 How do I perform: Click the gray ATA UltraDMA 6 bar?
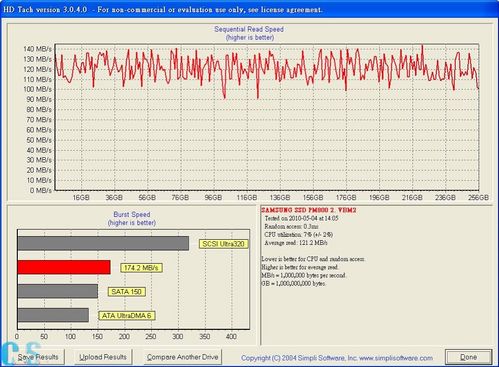pos(53,315)
